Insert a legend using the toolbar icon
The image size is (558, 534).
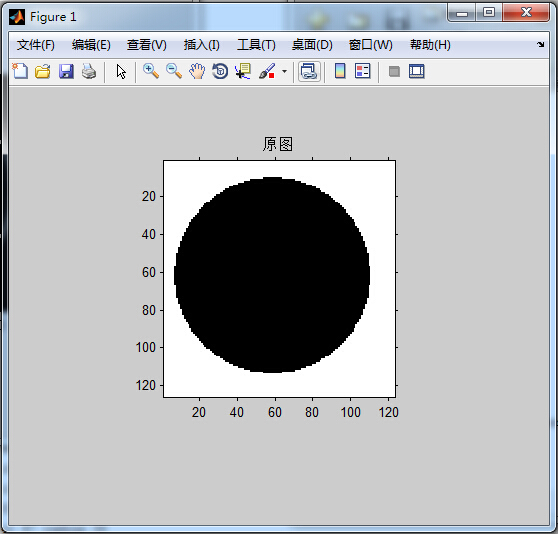(363, 71)
